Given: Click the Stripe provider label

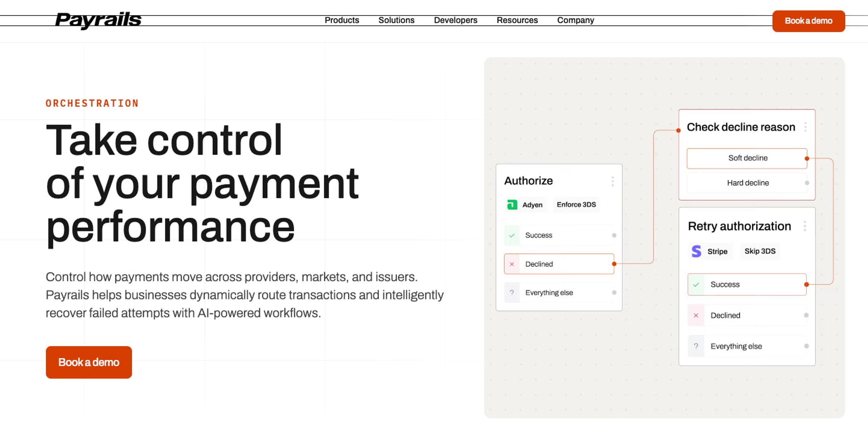Looking at the screenshot, I should [717, 252].
